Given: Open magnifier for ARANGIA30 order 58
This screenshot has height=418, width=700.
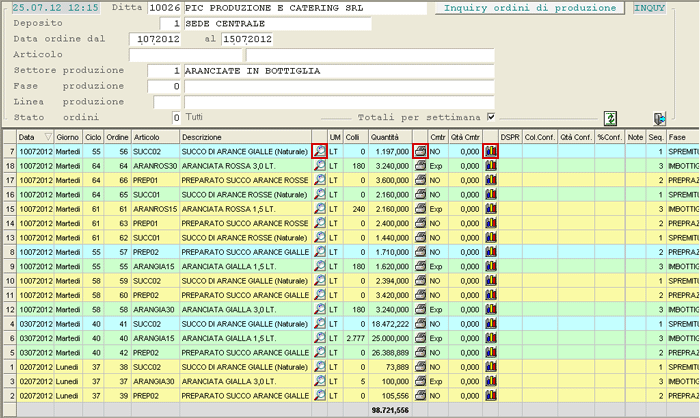Looking at the screenshot, I should pyautogui.click(x=320, y=309).
